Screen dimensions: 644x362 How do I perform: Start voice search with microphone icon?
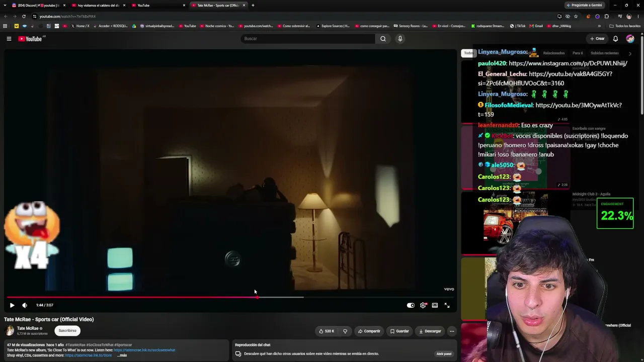(400, 39)
